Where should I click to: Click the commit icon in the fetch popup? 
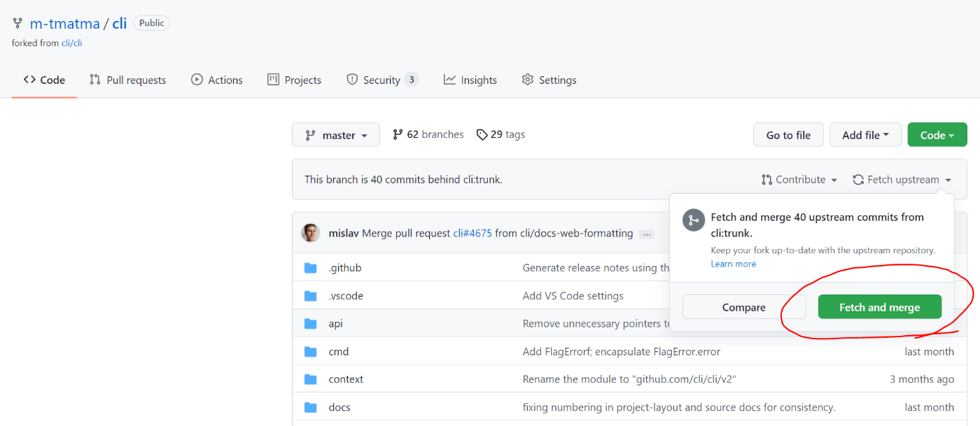(x=693, y=220)
